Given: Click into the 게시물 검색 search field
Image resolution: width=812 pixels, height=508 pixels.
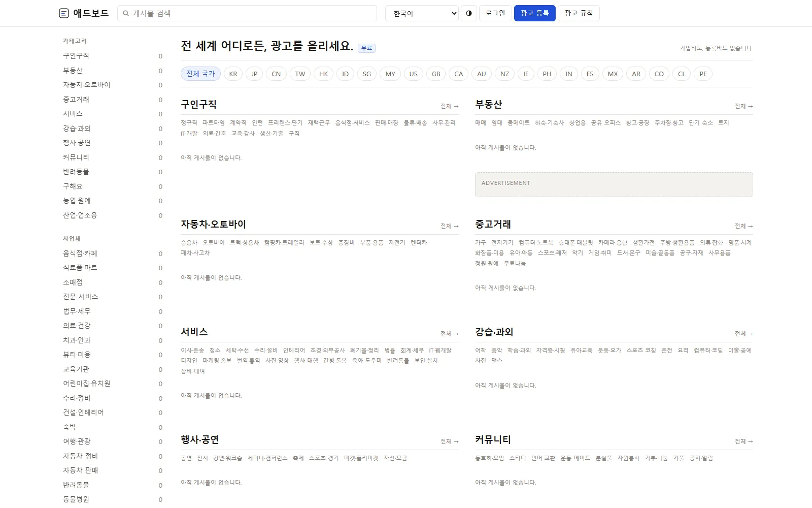Looking at the screenshot, I should 247,13.
